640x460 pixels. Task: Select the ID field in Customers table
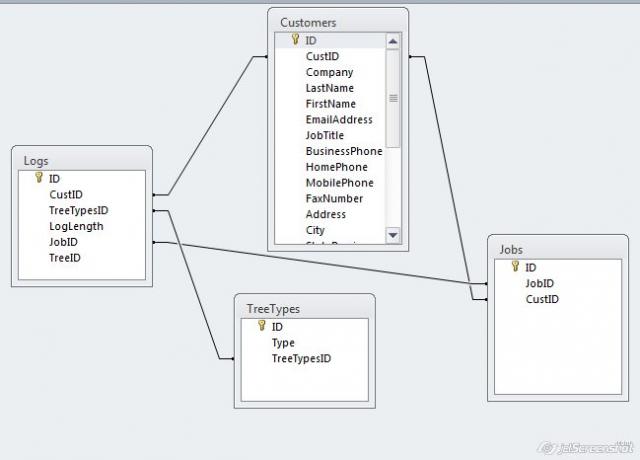click(330, 40)
